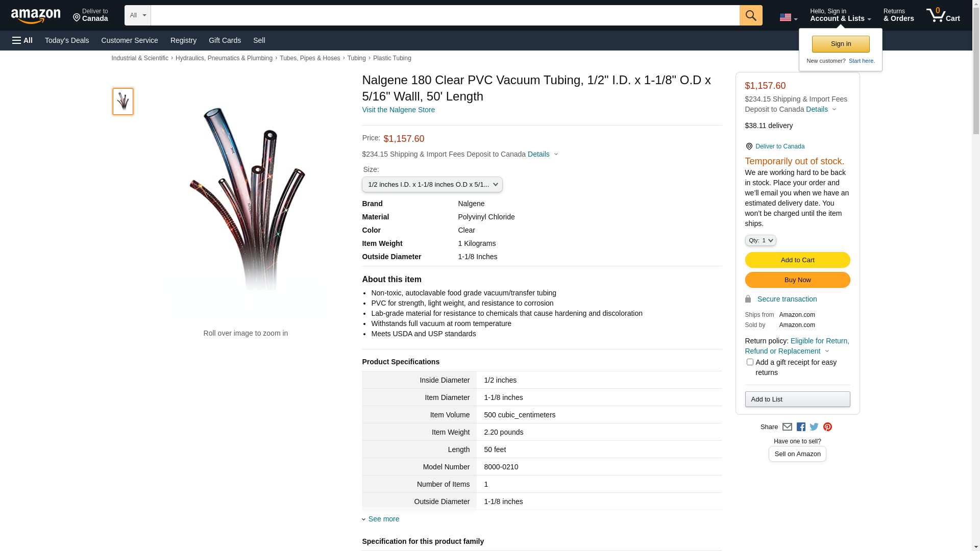Viewport: 980px width, 551px height.
Task: Go to Gift Cards menu item
Action: click(x=225, y=40)
